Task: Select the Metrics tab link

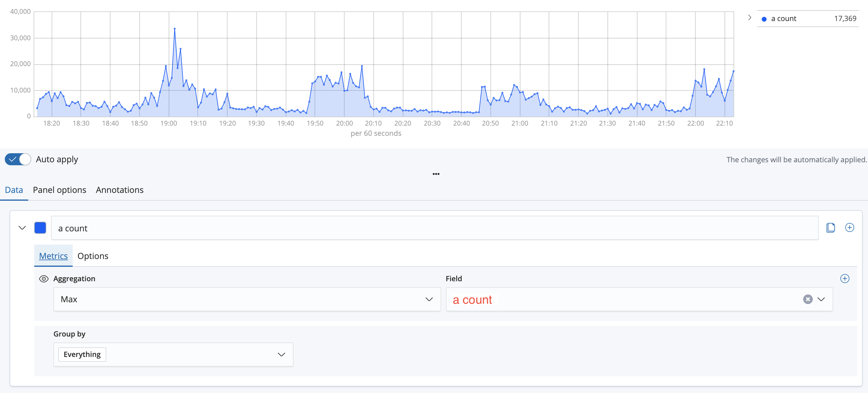Action: (53, 256)
